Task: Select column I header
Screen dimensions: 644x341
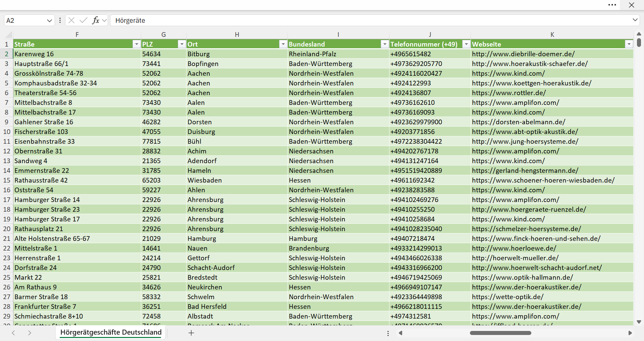Action: pos(338,35)
